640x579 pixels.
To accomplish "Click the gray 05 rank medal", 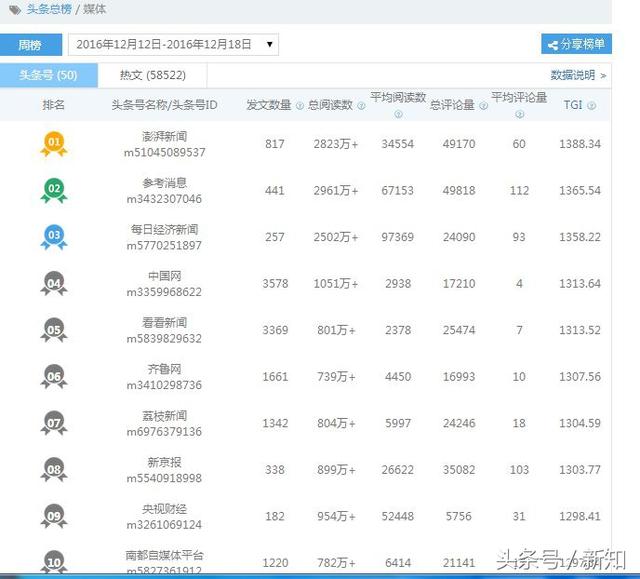I will (x=54, y=330).
